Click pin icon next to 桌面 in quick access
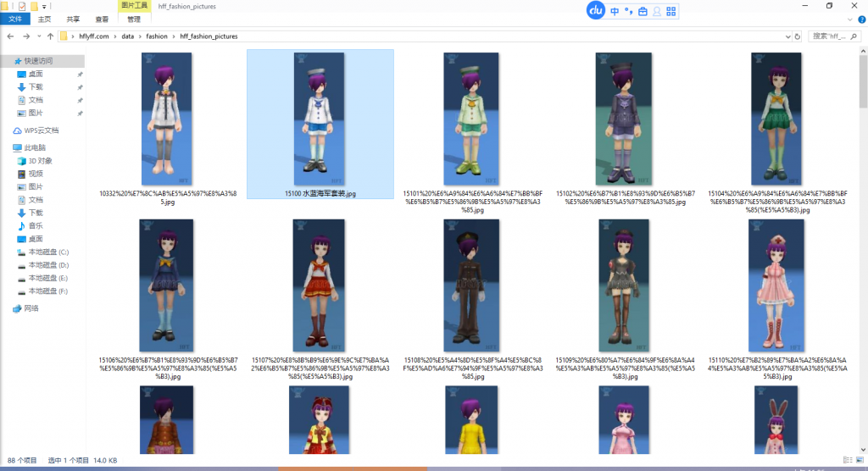The height and width of the screenshot is (471, 868). click(80, 75)
